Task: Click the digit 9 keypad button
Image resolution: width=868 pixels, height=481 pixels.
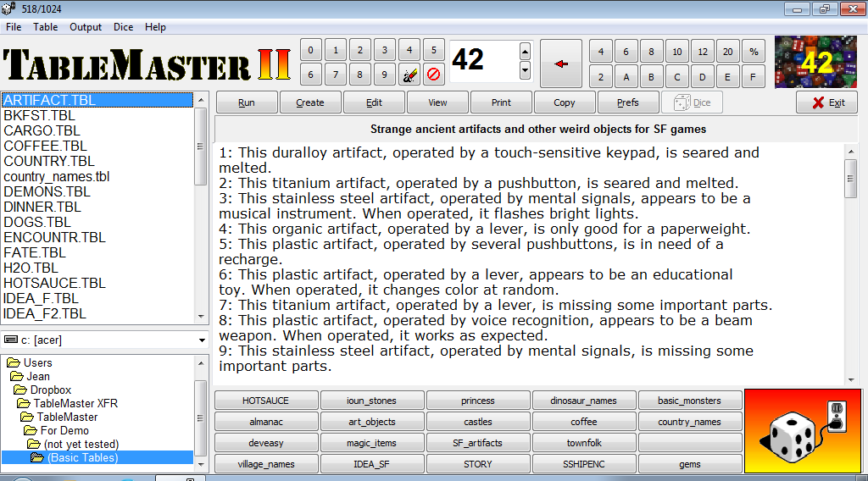Action: pyautogui.click(x=384, y=74)
